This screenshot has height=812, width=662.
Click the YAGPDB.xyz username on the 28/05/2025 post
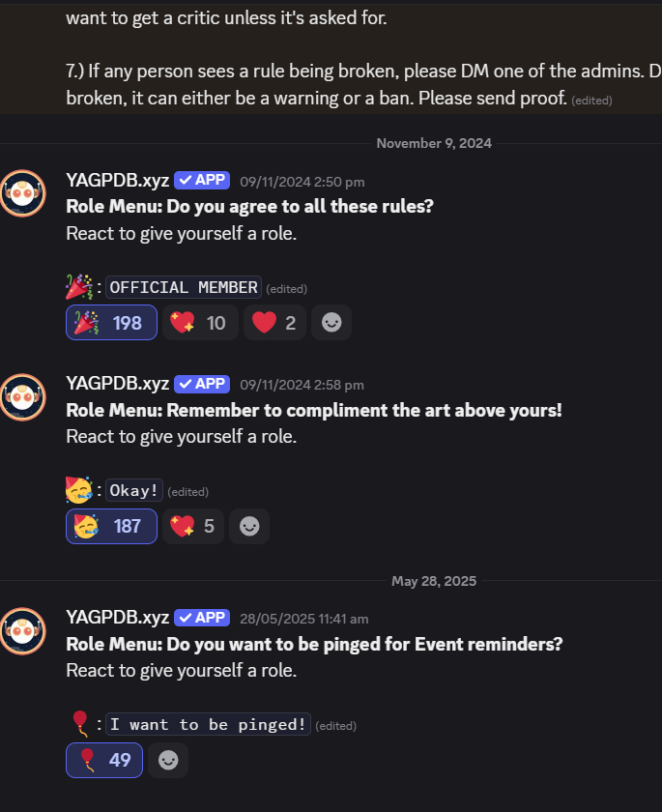click(x=118, y=618)
